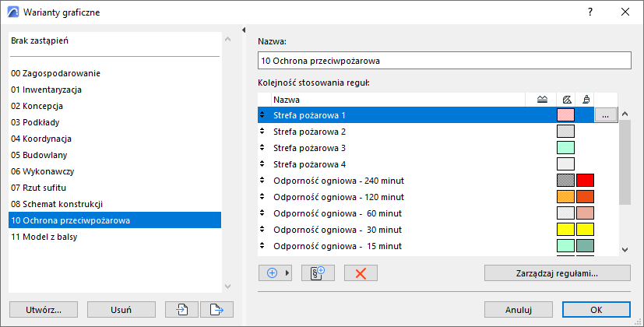Click the drag handle of Strefa pożarowa 3
This screenshot has width=644, height=327.
click(262, 148)
